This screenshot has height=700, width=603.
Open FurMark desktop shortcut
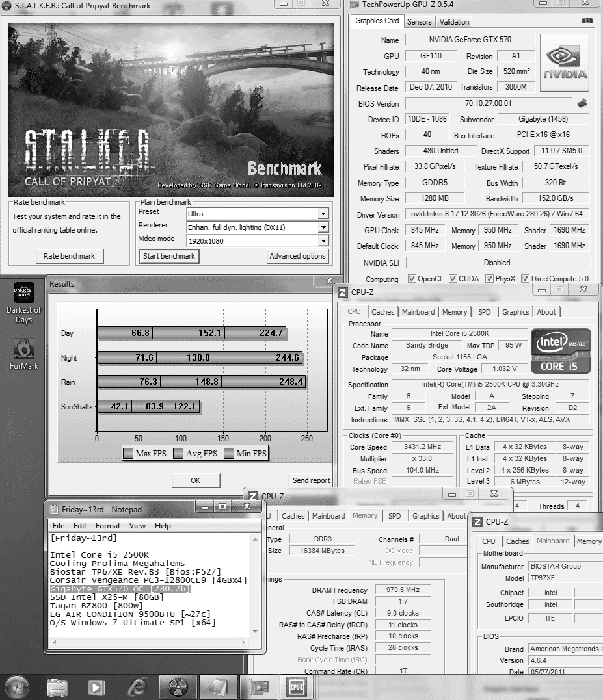[x=23, y=354]
